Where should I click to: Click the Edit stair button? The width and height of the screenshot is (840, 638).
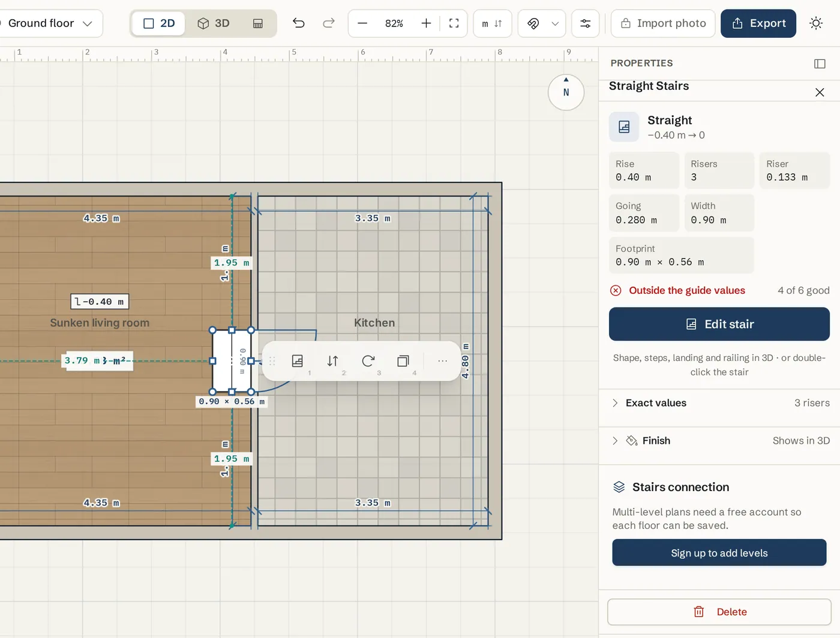[x=719, y=324]
